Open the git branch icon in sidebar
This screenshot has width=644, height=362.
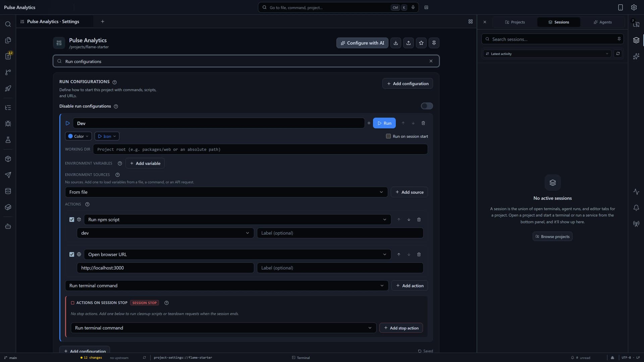pos(8,72)
